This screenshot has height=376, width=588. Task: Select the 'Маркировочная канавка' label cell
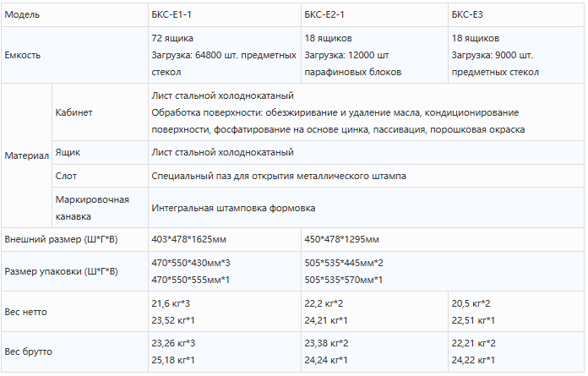click(x=91, y=207)
